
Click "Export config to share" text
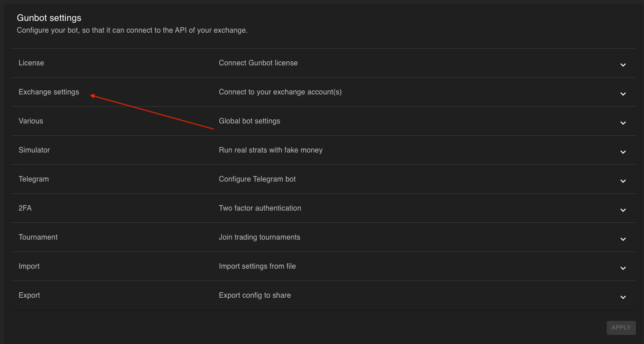pyautogui.click(x=255, y=295)
